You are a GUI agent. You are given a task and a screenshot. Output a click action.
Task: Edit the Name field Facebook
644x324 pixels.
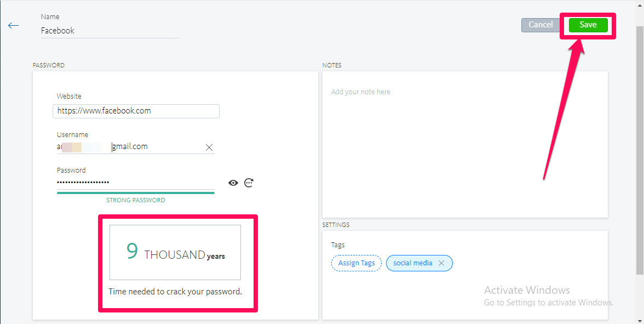tap(110, 31)
